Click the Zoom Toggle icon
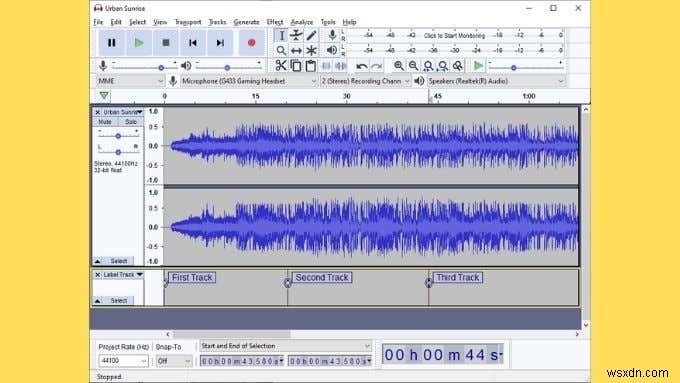Screen dimensions: 680x383 pyautogui.click(x=458, y=66)
